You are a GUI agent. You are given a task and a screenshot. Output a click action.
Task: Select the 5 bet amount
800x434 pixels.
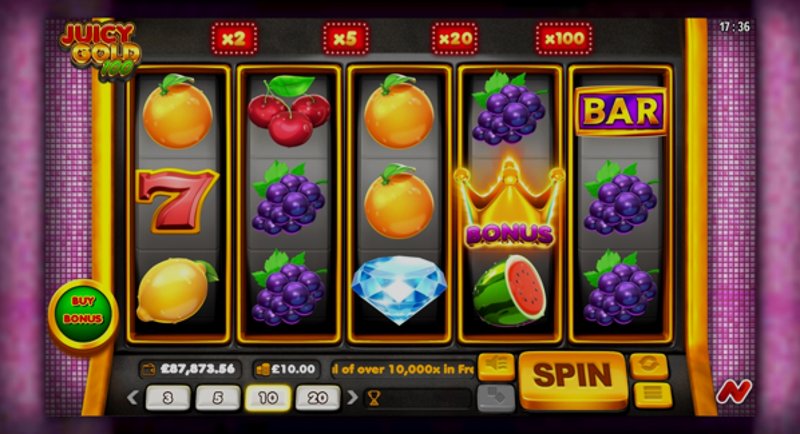[x=218, y=398]
